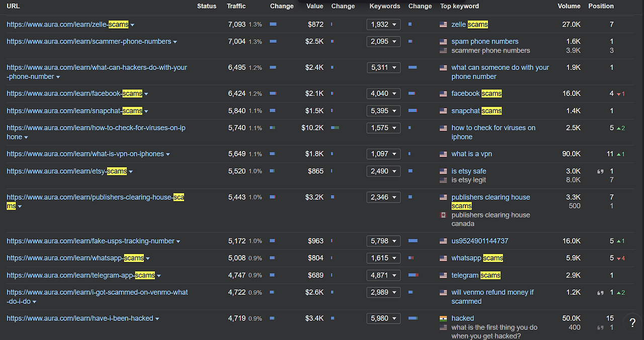The height and width of the screenshot is (340, 644).
Task: Open the aura.com zelle-scams URL link
Action: [x=67, y=24]
